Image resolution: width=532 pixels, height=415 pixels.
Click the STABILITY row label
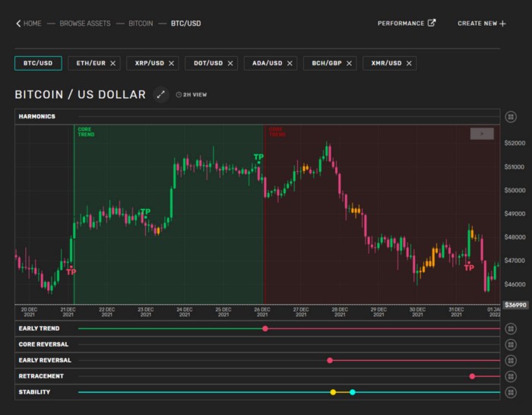pyautogui.click(x=34, y=392)
